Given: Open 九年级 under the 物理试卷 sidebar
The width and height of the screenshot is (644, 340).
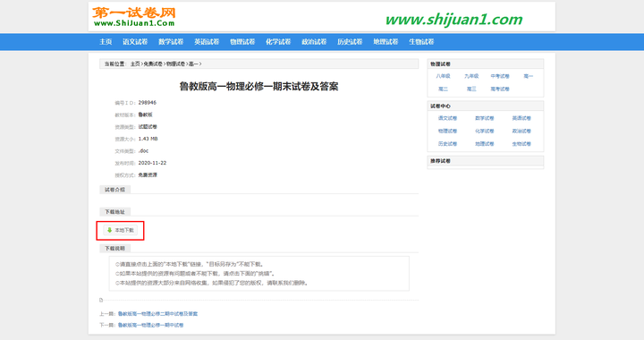Looking at the screenshot, I should (x=471, y=76).
